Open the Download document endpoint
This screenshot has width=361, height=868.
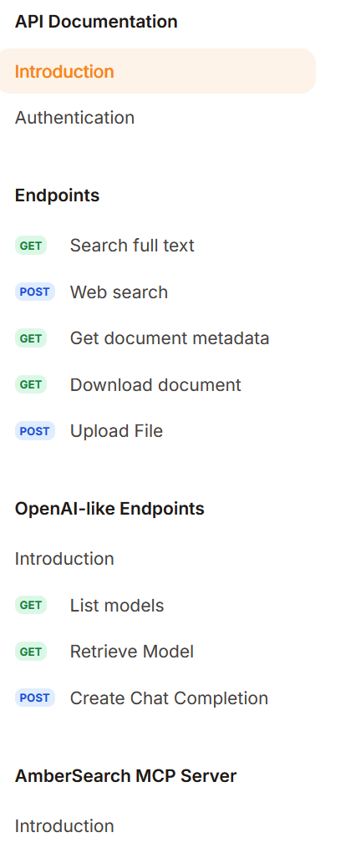[x=155, y=384]
